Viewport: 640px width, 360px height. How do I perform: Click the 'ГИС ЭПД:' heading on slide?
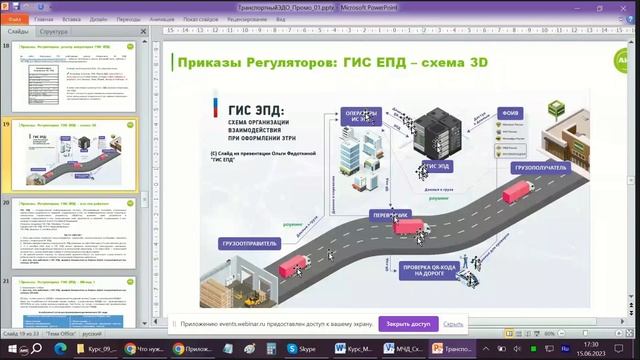tap(256, 110)
